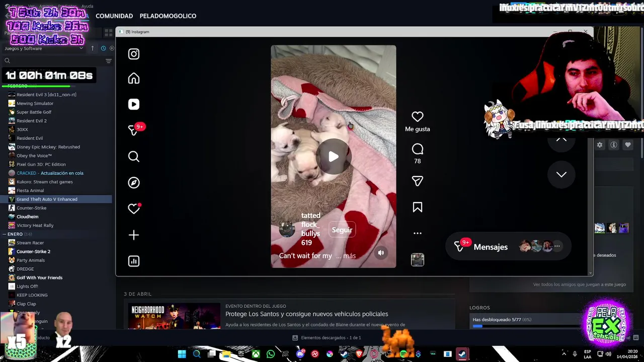
Task: Mute the reel audio
Action: pyautogui.click(x=381, y=253)
